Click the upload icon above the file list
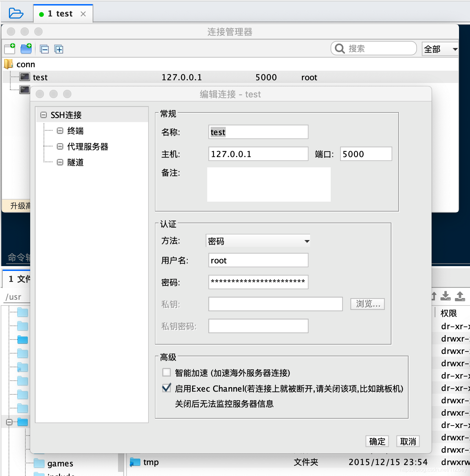Viewport: 470px width, 476px height. pyautogui.click(x=460, y=296)
